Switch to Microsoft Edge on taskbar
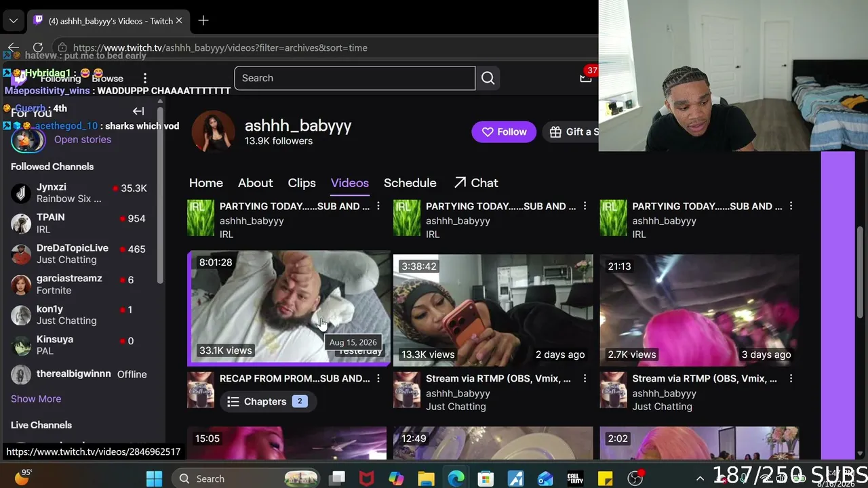 [x=456, y=479]
